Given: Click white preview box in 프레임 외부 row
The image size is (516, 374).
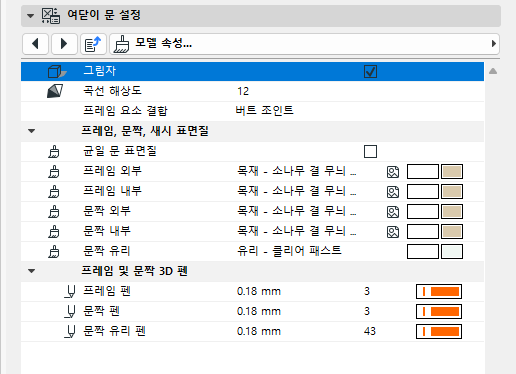Looking at the screenshot, I should (x=423, y=172).
